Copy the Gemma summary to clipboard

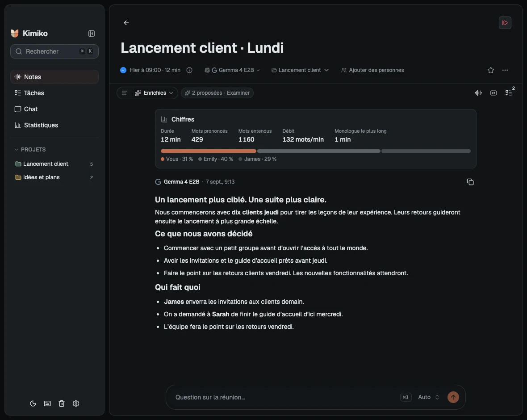[470, 182]
